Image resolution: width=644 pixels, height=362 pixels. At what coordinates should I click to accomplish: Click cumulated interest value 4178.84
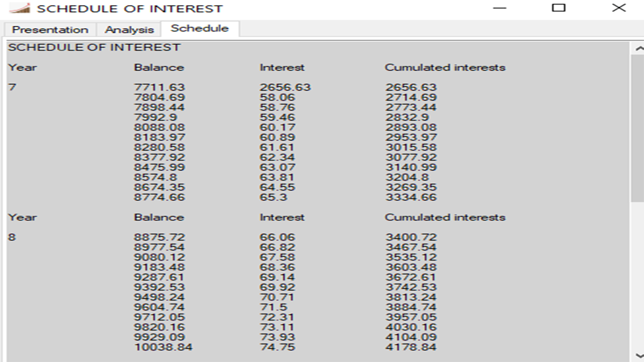[x=411, y=347]
